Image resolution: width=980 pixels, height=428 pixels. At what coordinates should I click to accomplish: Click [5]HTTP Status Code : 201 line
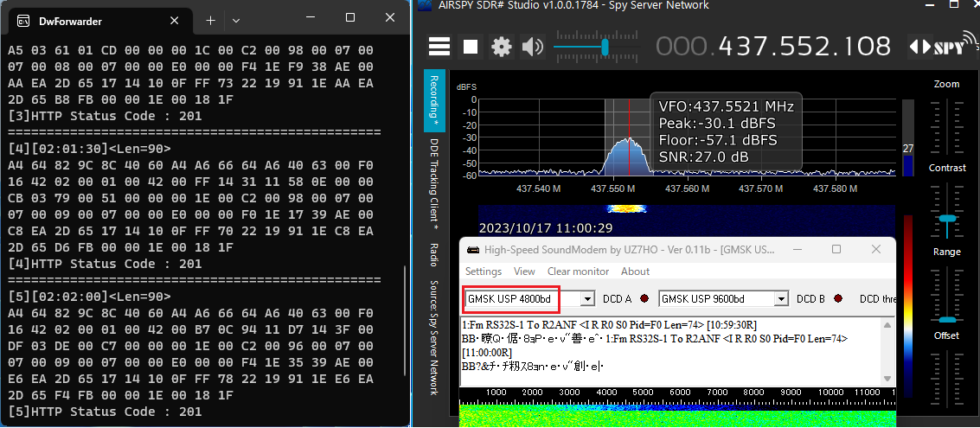(x=105, y=411)
